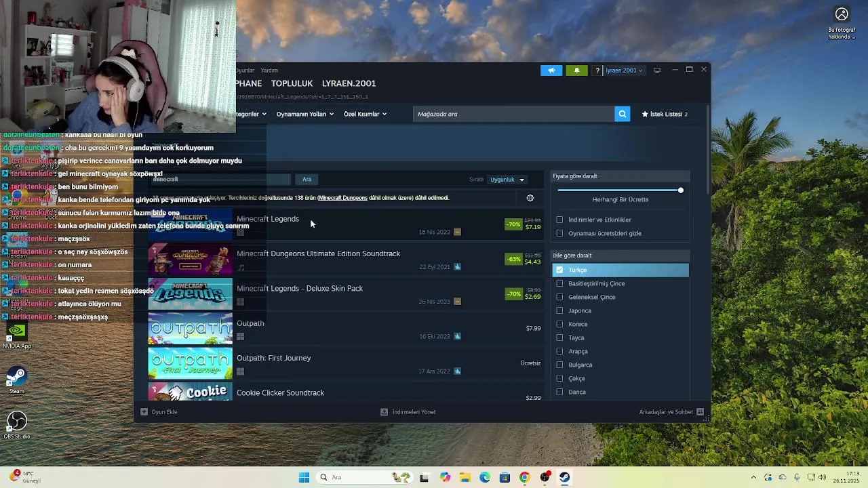Collapse the 'Fiyata göre daralt' section

tap(620, 176)
